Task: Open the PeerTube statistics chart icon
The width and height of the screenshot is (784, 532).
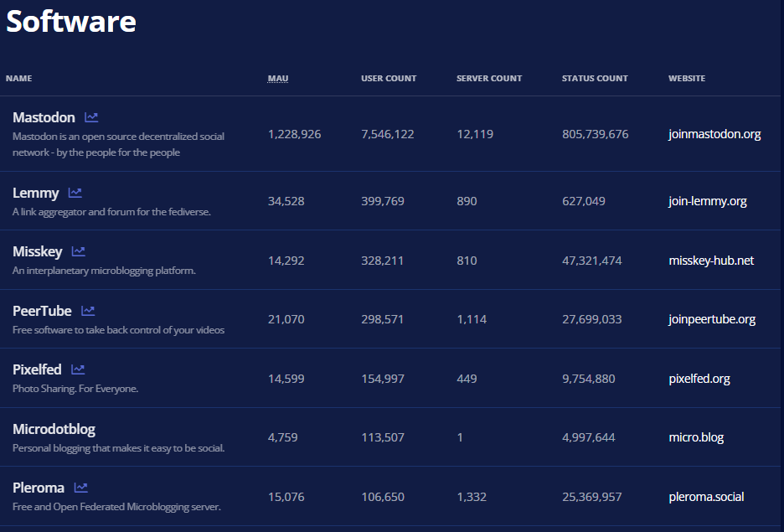Action: pos(88,311)
